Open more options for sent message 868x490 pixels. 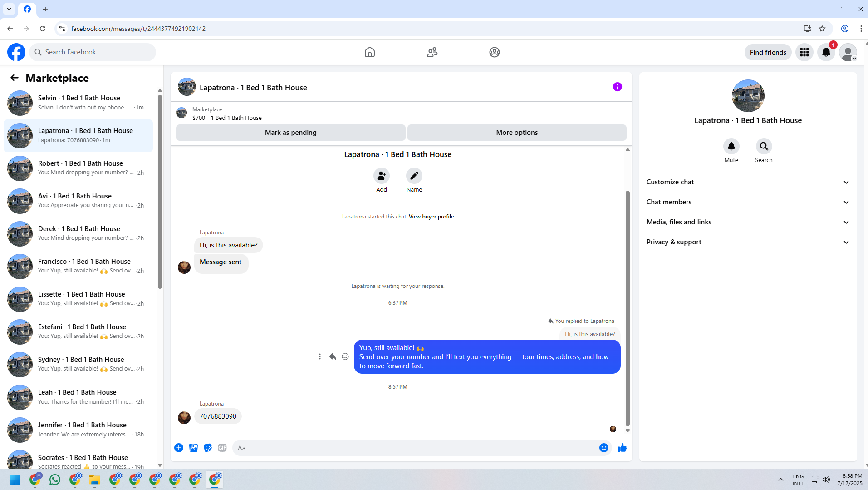pos(320,357)
